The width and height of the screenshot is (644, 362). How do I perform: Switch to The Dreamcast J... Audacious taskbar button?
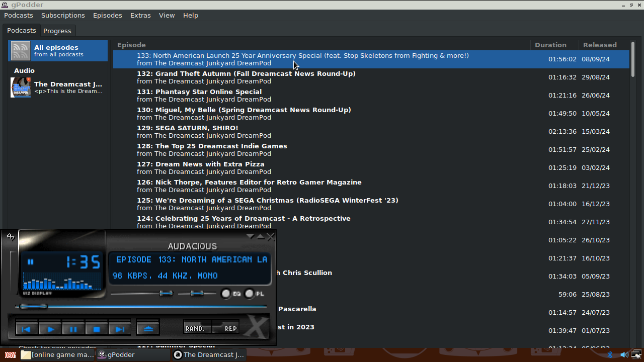coord(209,355)
